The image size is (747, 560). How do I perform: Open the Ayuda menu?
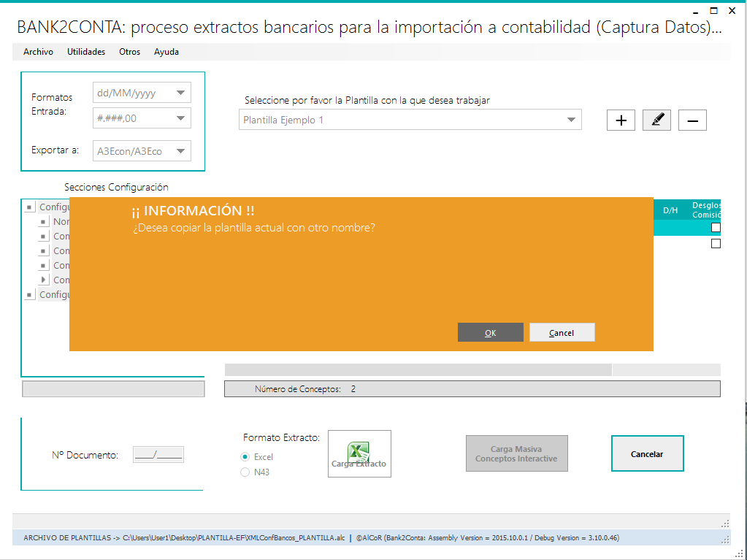click(x=166, y=52)
